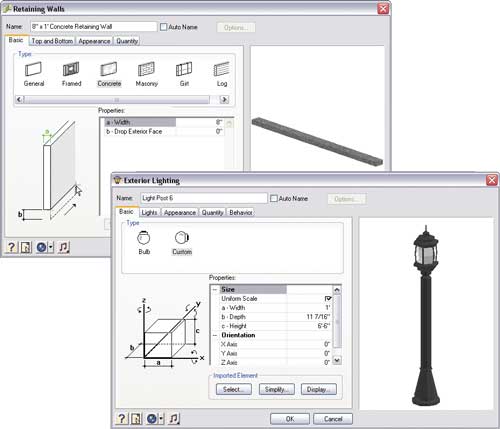Open Quantity tab in Exterior Lighting
500x429 pixels.
point(212,212)
